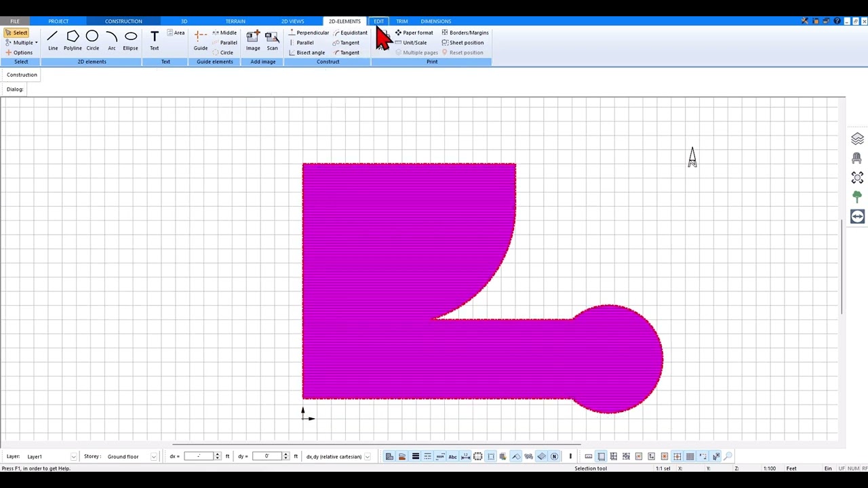Activate the Arc tool
Screen dimensions: 868x488
[112, 40]
